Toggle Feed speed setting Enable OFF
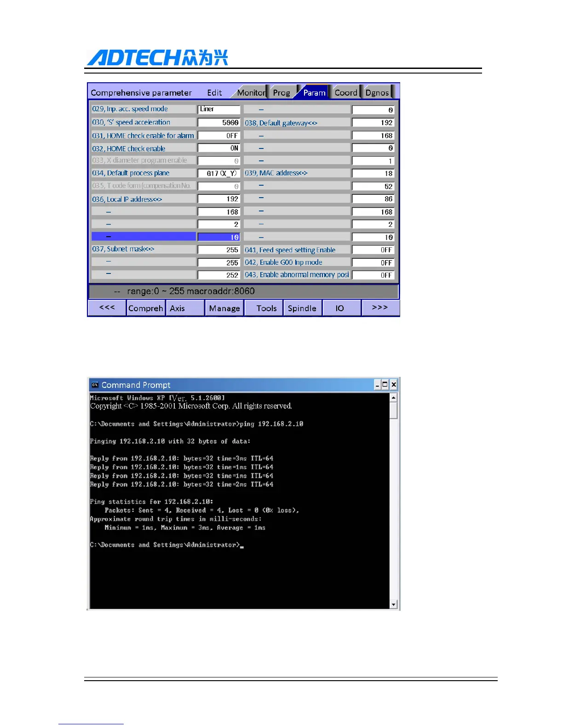 click(x=373, y=250)
